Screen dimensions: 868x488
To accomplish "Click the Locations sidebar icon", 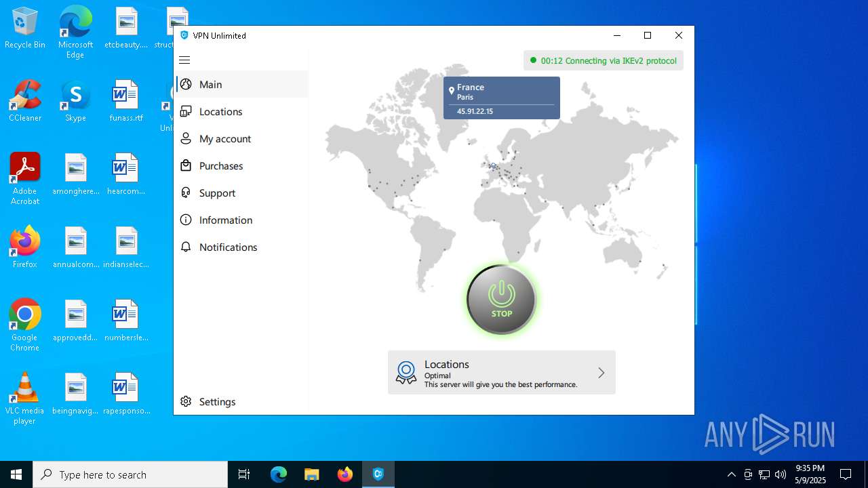I will pos(186,111).
